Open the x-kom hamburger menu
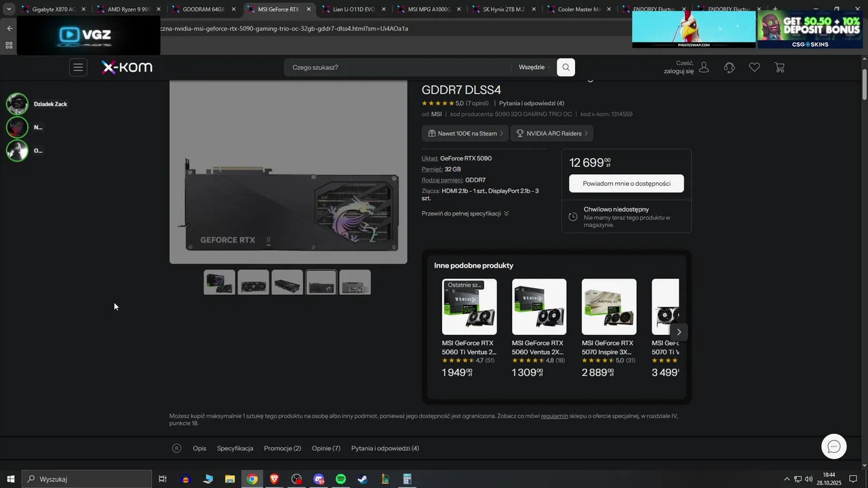868x488 pixels. [78, 67]
